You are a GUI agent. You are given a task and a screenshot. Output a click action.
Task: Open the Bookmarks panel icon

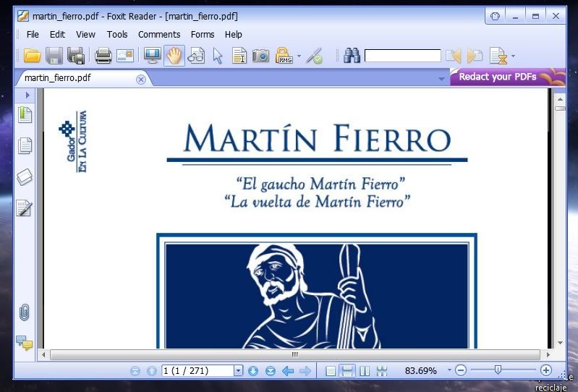(x=25, y=114)
